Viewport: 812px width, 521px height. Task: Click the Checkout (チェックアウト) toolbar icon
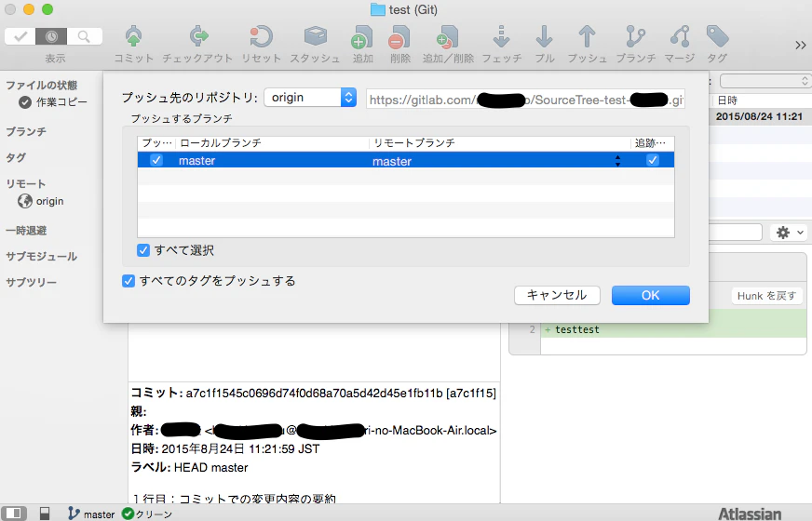click(198, 37)
